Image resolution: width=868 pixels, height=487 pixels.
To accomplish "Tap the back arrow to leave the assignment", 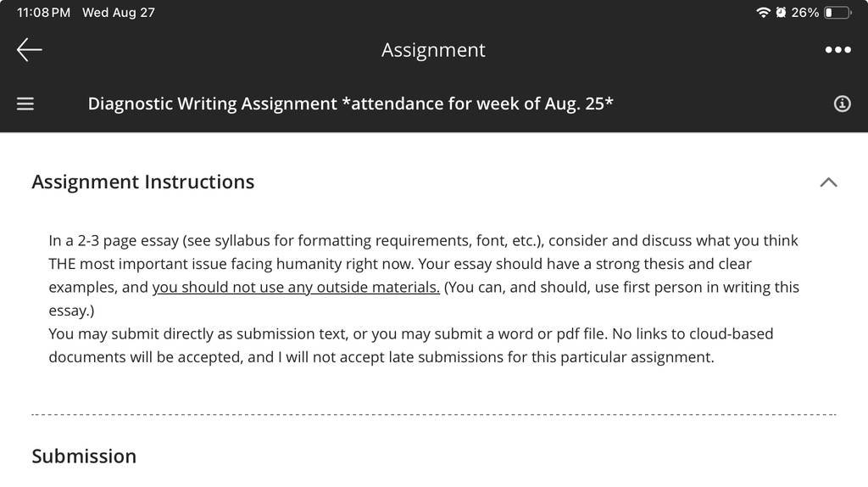I will 30,50.
